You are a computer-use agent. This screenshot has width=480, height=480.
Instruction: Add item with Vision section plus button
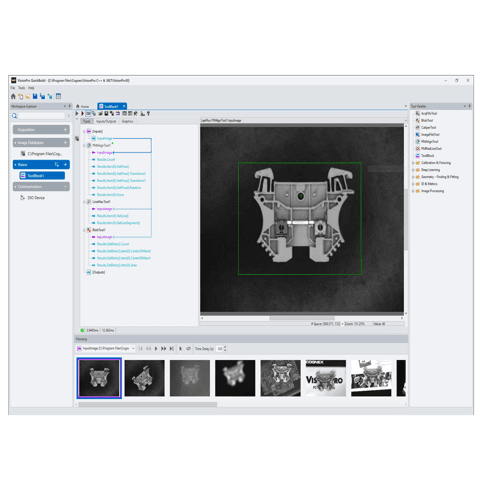(x=65, y=165)
